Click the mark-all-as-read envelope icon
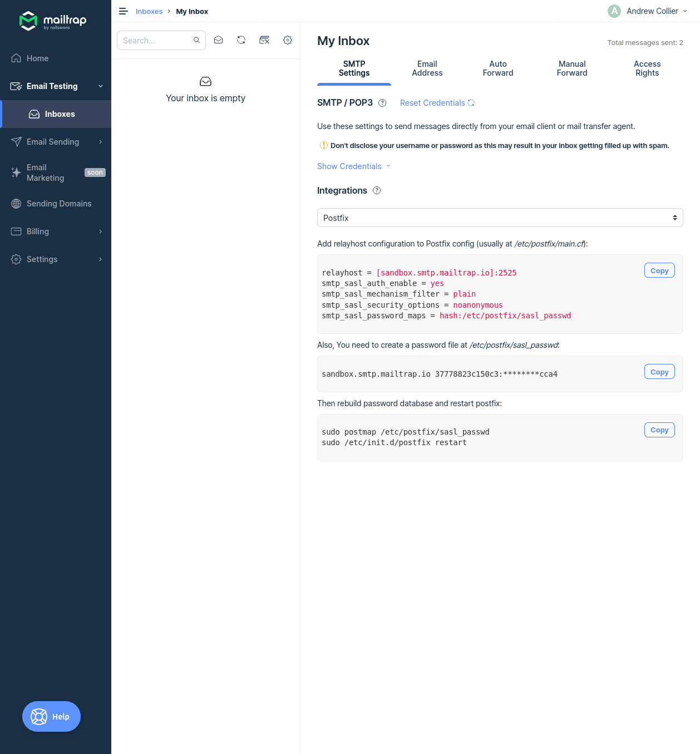The width and height of the screenshot is (700, 754). [x=219, y=40]
